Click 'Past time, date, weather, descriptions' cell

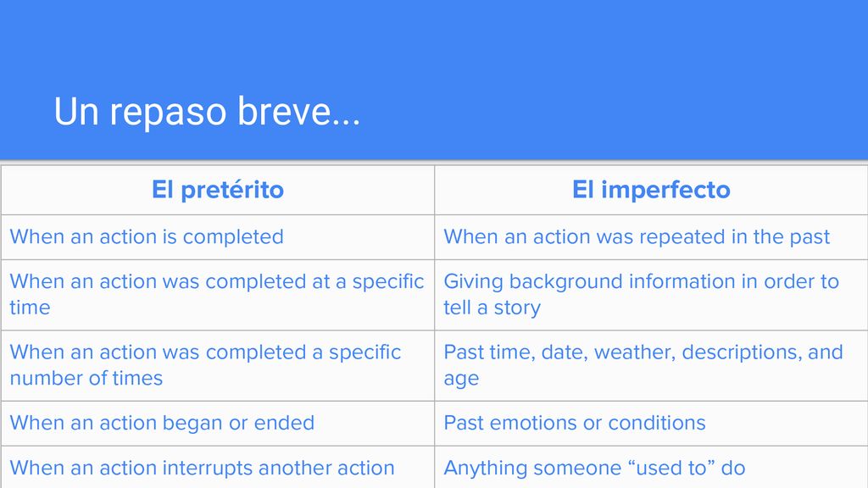click(x=651, y=366)
